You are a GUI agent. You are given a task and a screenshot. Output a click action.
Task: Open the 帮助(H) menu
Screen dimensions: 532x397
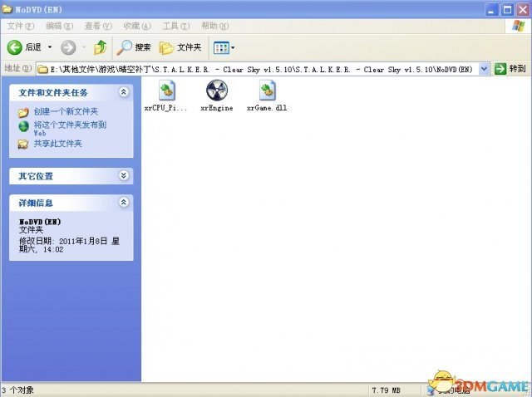[x=214, y=26]
